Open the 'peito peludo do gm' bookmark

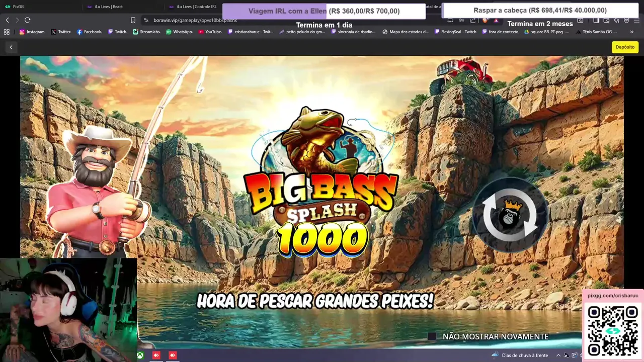(x=302, y=32)
